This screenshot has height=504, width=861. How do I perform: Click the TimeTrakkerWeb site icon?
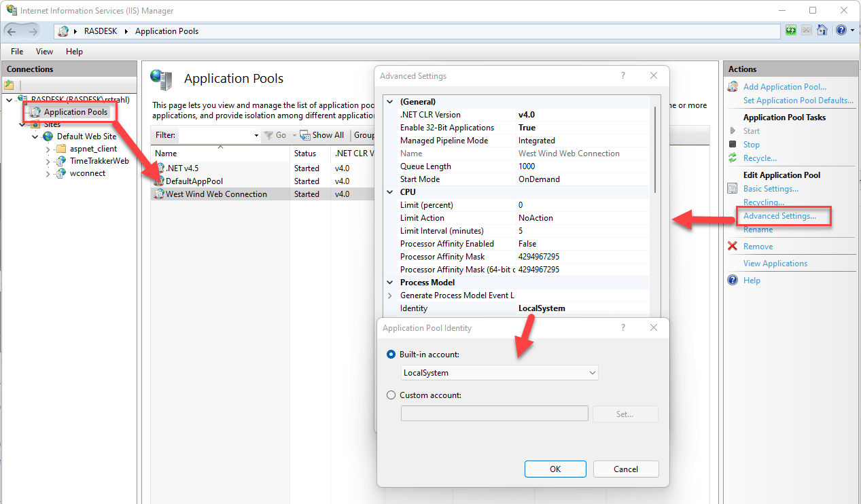pos(61,161)
